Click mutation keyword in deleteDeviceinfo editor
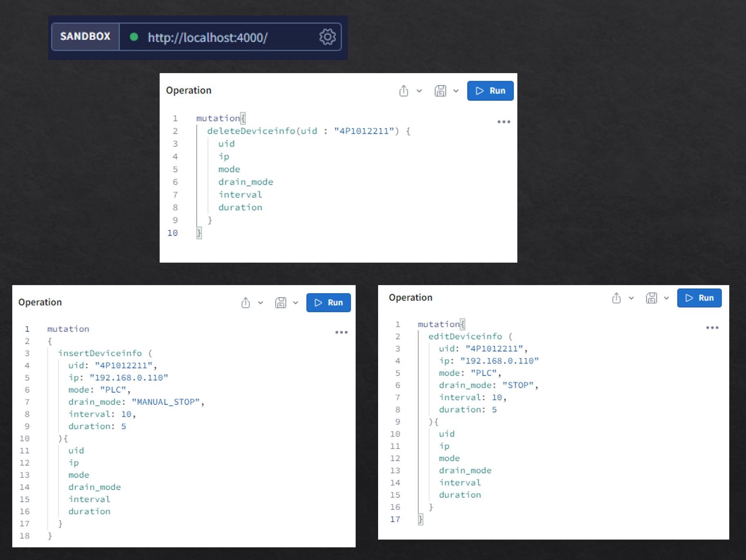The width and height of the screenshot is (746, 560). point(218,118)
